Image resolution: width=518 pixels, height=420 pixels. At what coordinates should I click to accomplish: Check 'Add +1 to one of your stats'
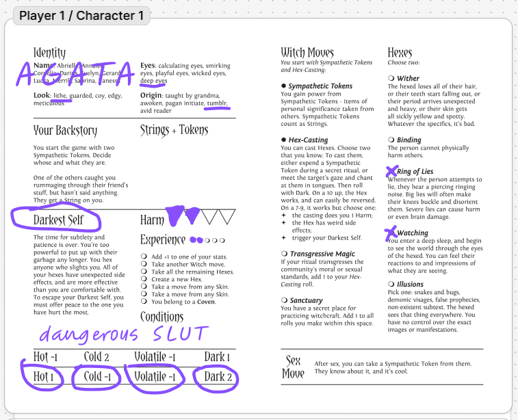[x=144, y=257]
